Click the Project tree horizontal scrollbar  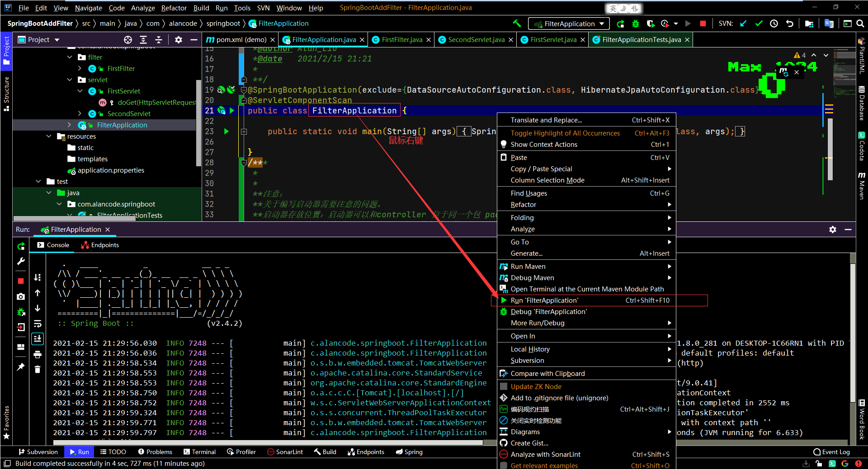(75, 219)
